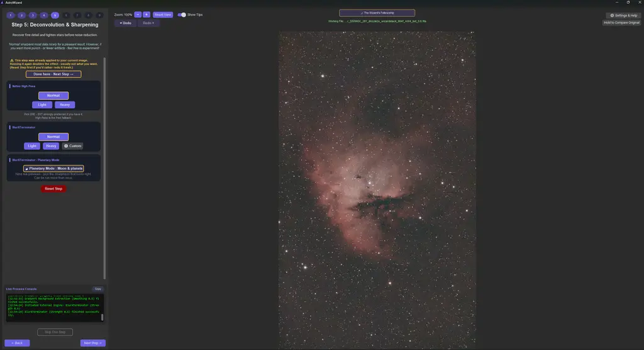This screenshot has height=350, width=644.
Task: Click Reset View button
Action: (x=163, y=14)
